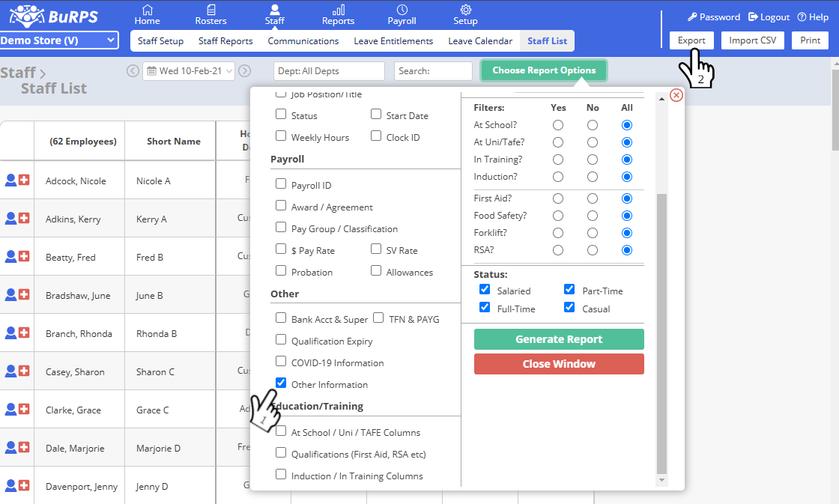Select Yes radio for First Aid filter
This screenshot has width=839, height=504.
[558, 198]
